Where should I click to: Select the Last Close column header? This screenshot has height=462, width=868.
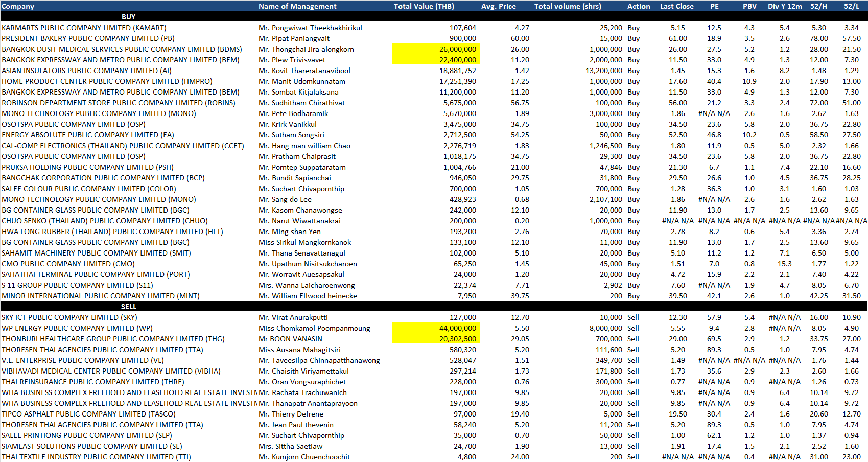676,6
